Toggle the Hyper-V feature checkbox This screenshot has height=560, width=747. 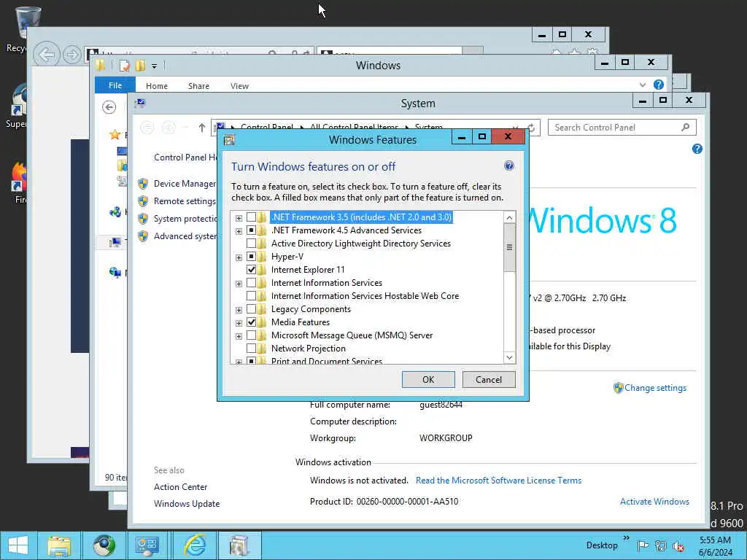point(251,257)
